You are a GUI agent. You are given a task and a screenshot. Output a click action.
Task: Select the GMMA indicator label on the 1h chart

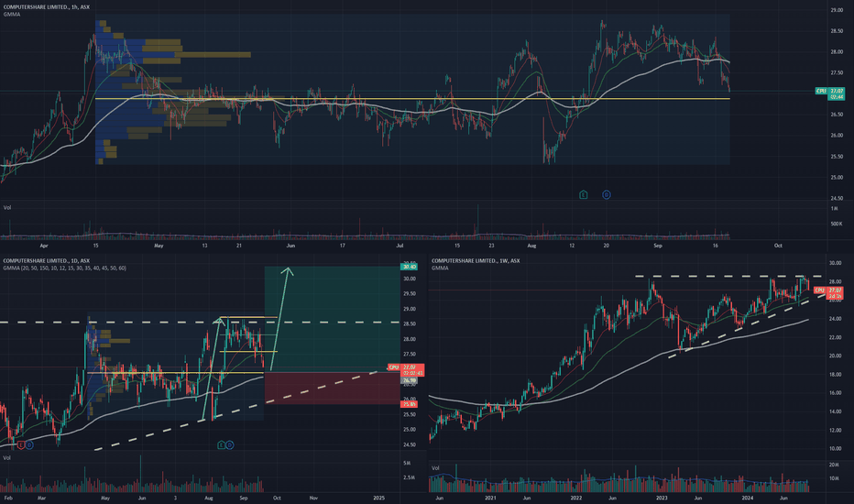coord(11,14)
